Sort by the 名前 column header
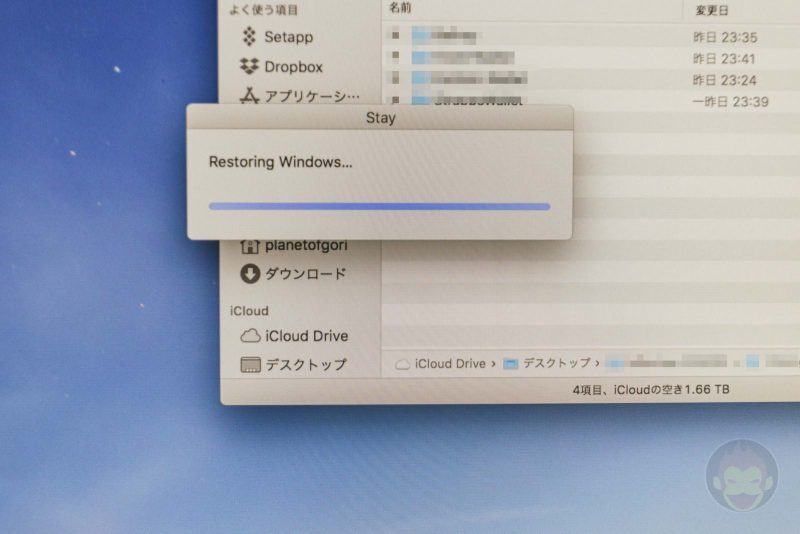The height and width of the screenshot is (534, 800). [x=401, y=8]
